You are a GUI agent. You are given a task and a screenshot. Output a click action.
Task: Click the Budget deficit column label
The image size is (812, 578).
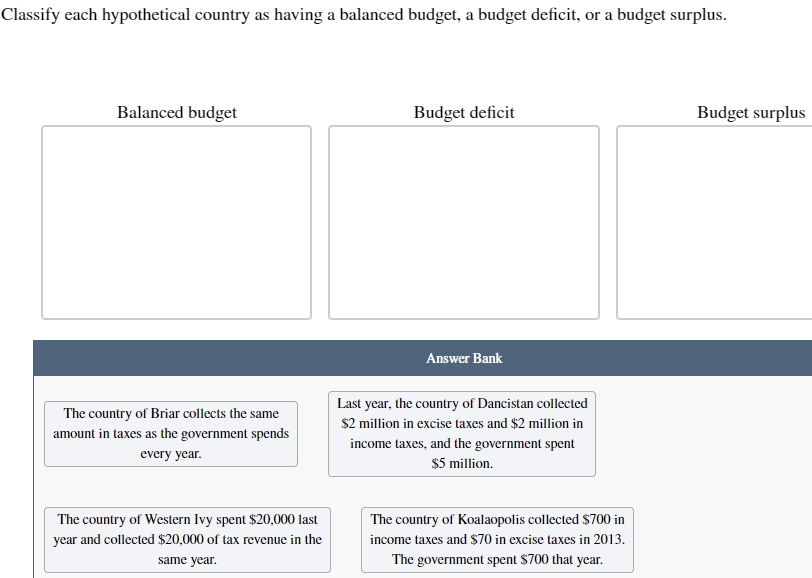(x=463, y=112)
